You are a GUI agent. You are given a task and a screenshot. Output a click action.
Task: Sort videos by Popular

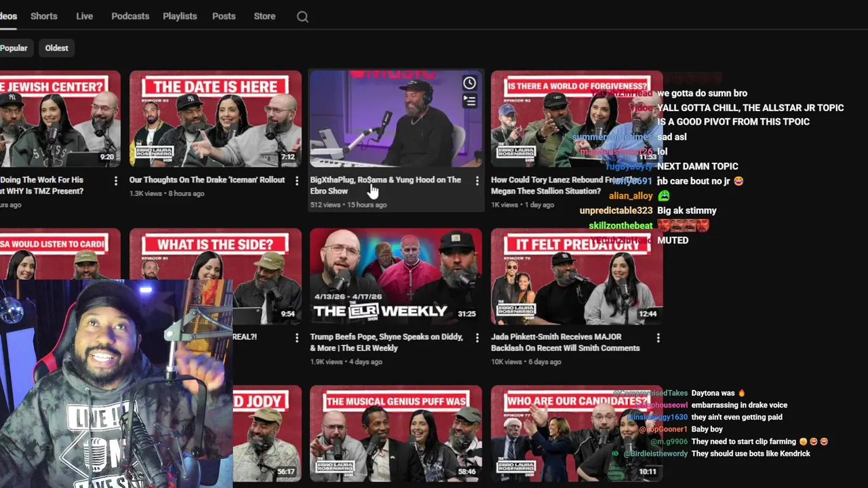[x=14, y=48]
